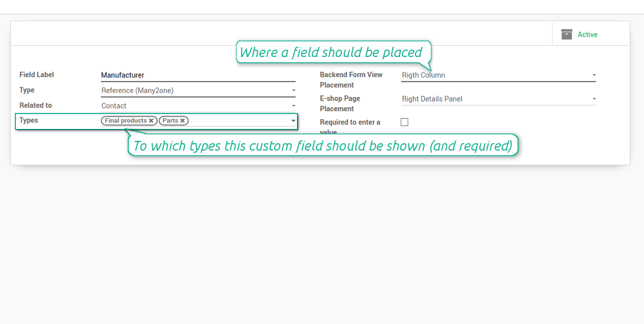The width and height of the screenshot is (644, 324).
Task: Click the Rigth Column placement value
Action: coord(423,75)
